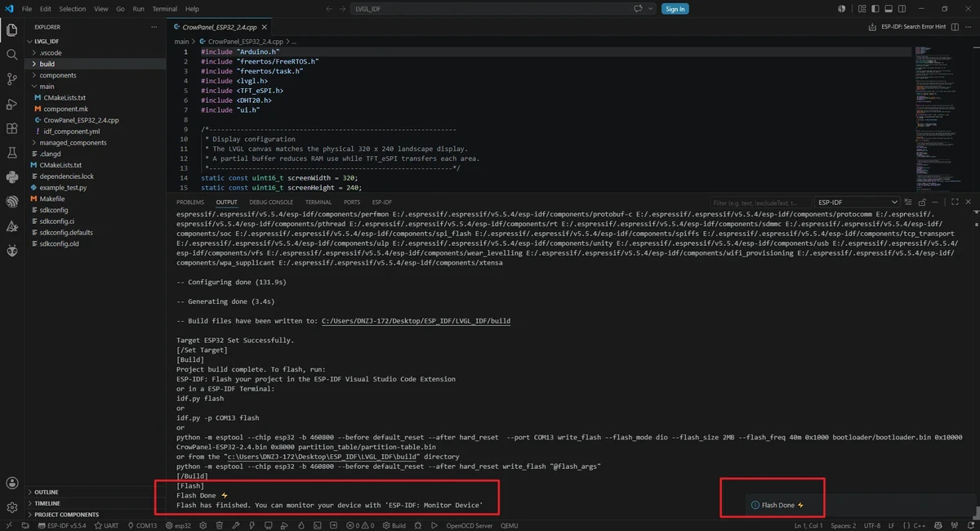This screenshot has height=531, width=980.
Task: Open editor More Actions ellipsis
Action: pyautogui.click(x=969, y=27)
